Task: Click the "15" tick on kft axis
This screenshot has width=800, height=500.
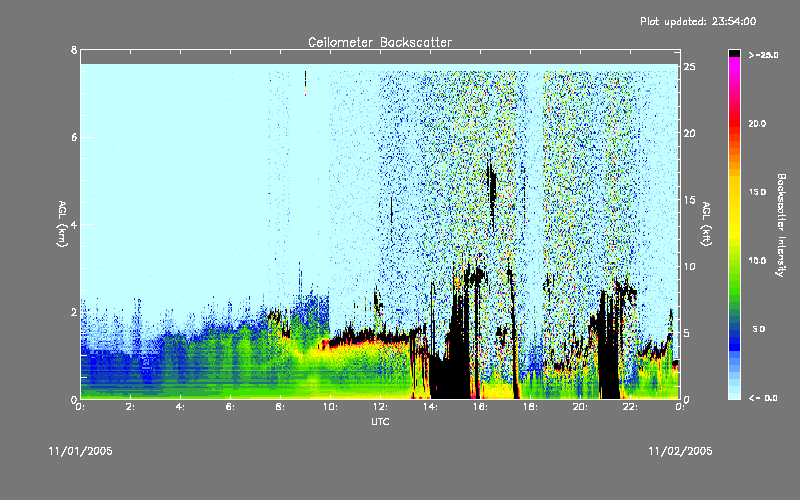Action: coord(690,200)
